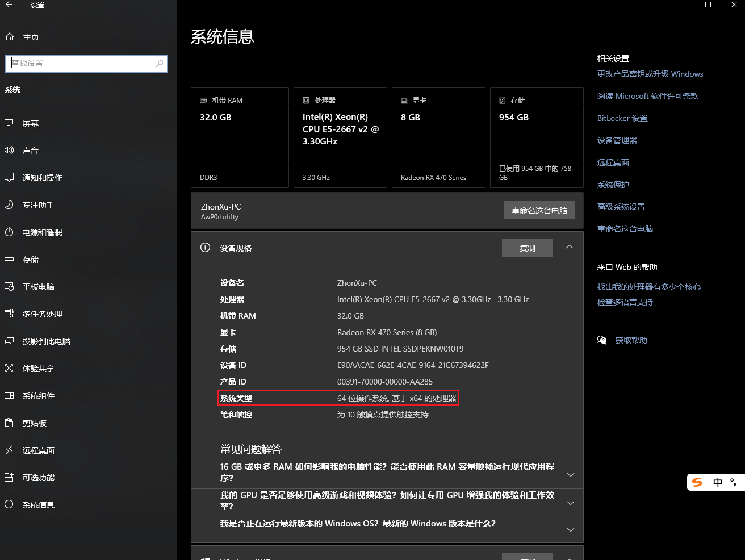Click the 可选功能 icon
This screenshot has height=560, width=745.
pos(9,477)
